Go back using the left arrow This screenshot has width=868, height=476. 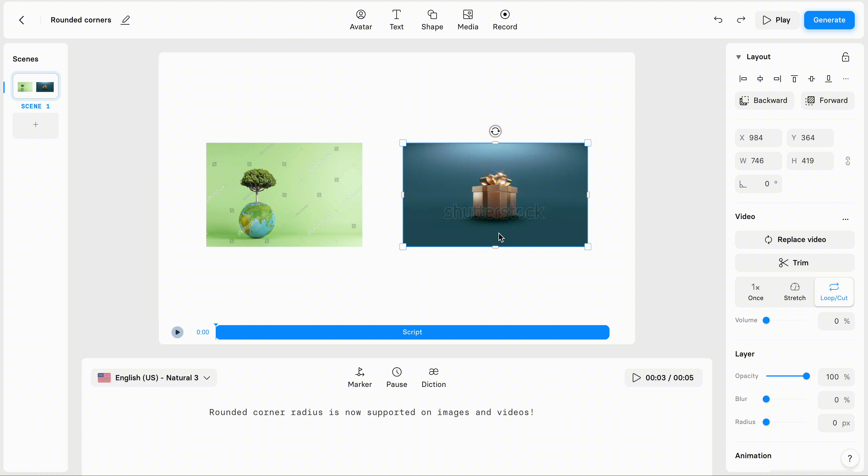coord(22,20)
